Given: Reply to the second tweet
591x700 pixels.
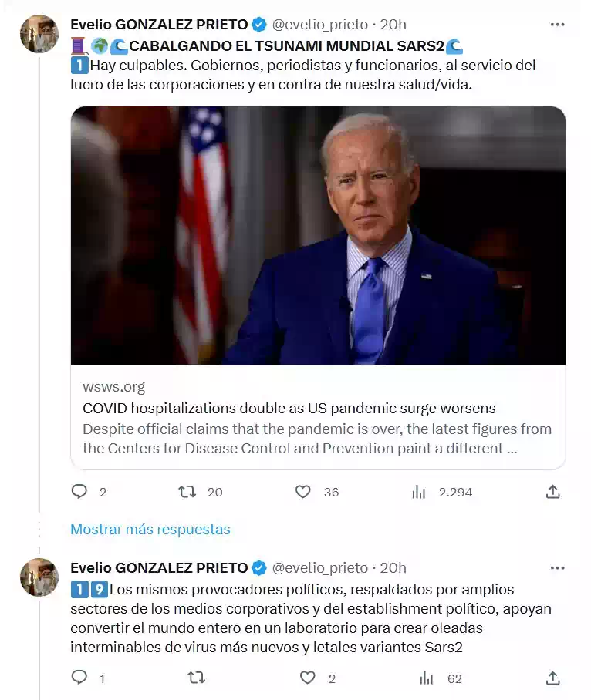Looking at the screenshot, I should (x=79, y=678).
